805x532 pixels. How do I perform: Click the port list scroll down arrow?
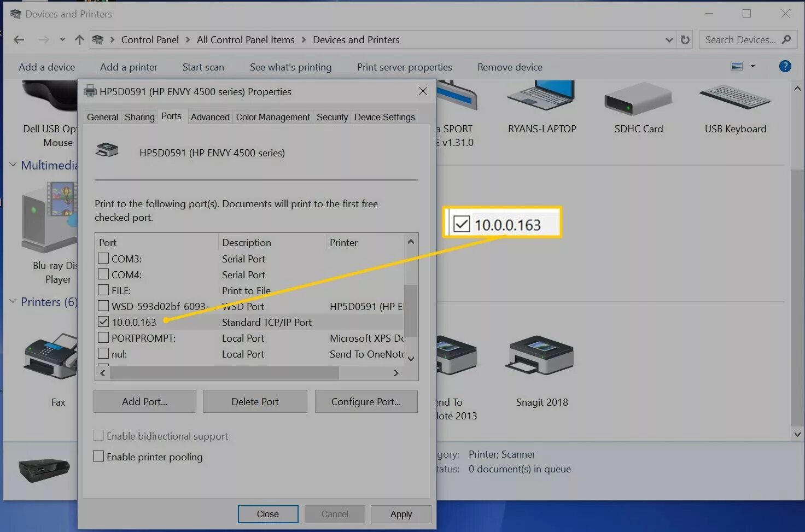click(x=411, y=359)
